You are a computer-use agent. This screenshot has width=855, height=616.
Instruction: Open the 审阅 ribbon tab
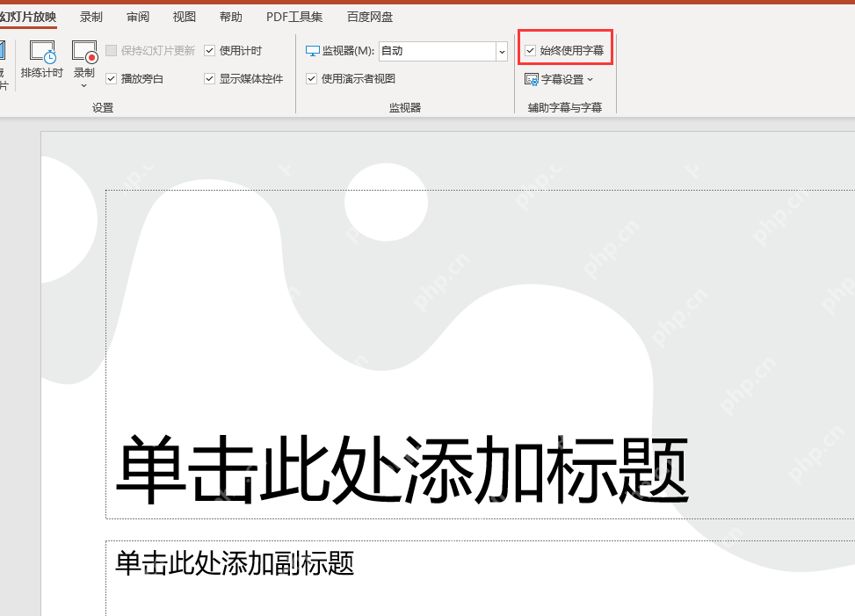click(x=138, y=17)
